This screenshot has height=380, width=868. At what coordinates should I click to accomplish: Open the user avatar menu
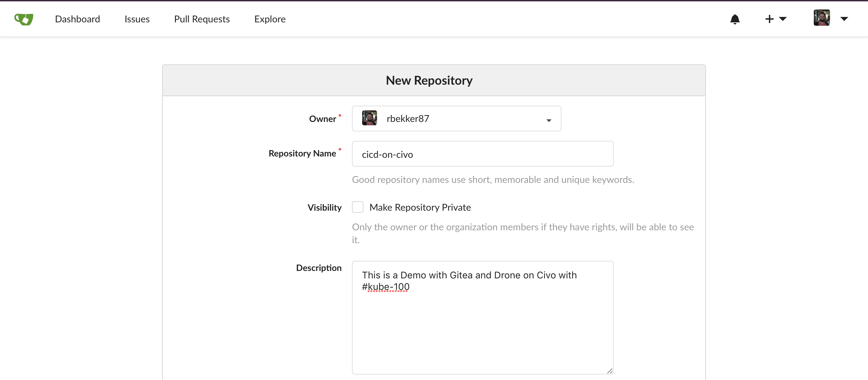coord(831,18)
